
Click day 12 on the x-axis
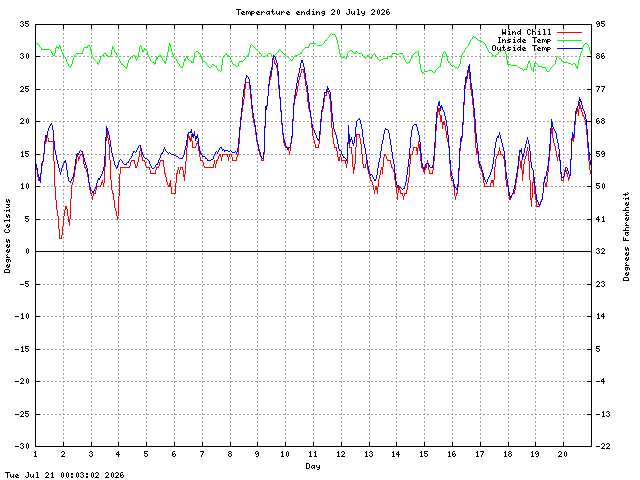pyautogui.click(x=341, y=454)
